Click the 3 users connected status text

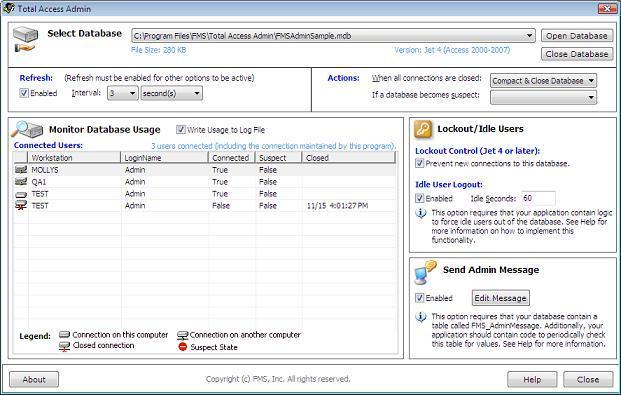point(273,146)
